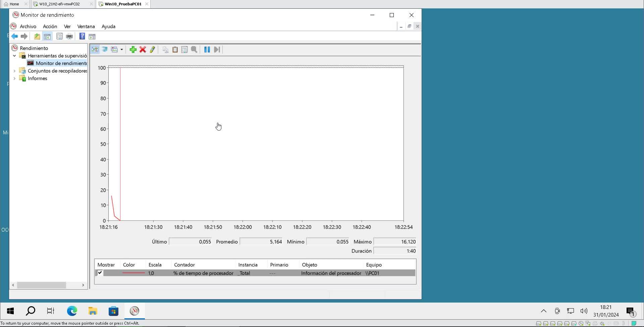Click the Último value field

point(190,242)
